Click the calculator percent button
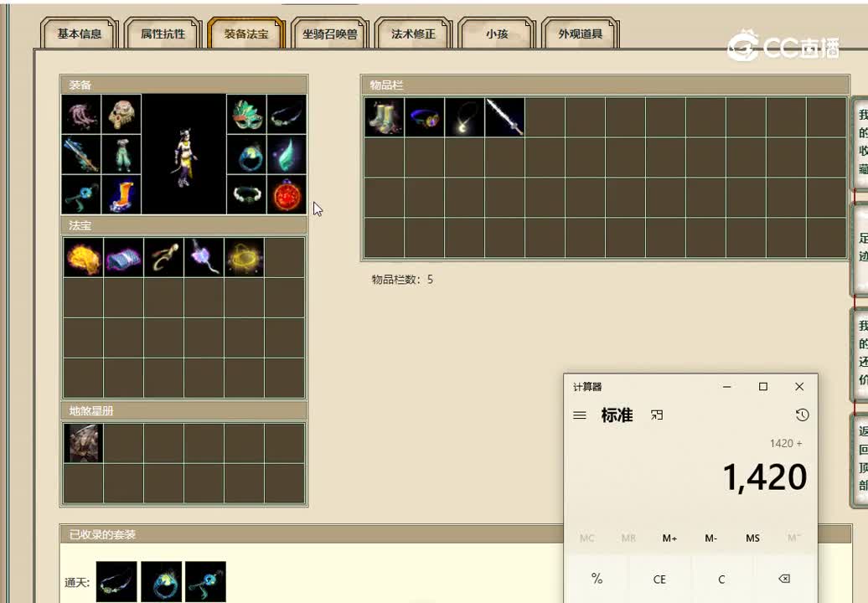Screen dimensions: 868x603 pos(597,580)
